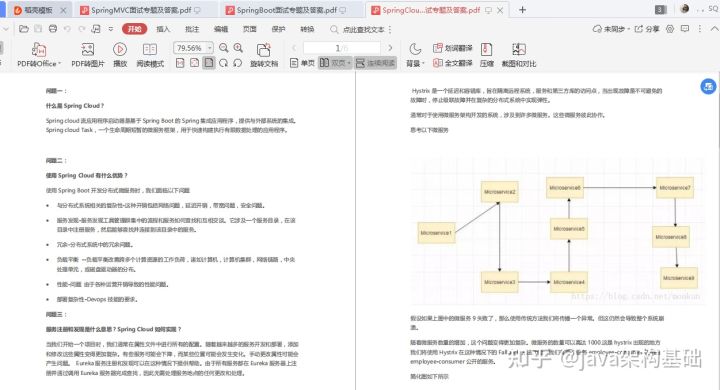Open the zoom percentage 79.56% dropdown

[x=210, y=48]
